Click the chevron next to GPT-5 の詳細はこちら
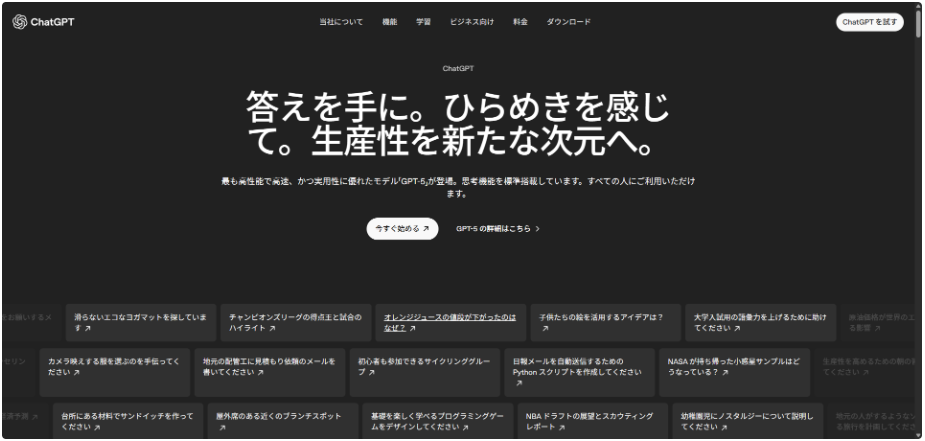 (538, 228)
